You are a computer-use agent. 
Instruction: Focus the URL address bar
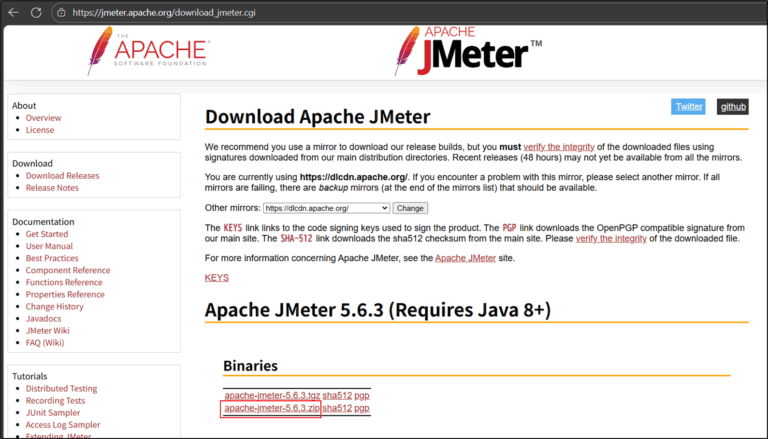[x=164, y=13]
